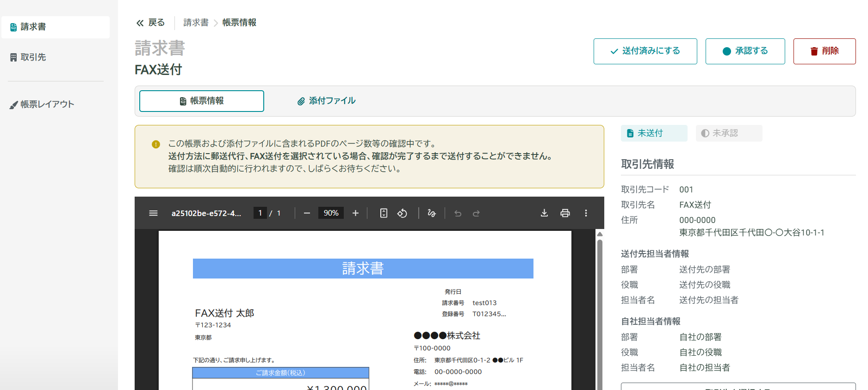This screenshot has height=390, width=868.
Task: Click the undo arrow in PDF toolbar
Action: (x=458, y=213)
